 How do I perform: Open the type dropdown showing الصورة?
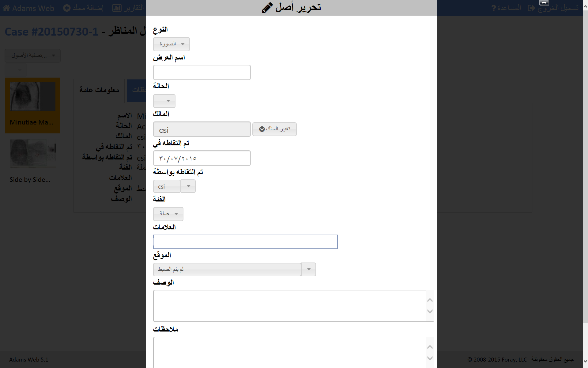pos(171,44)
